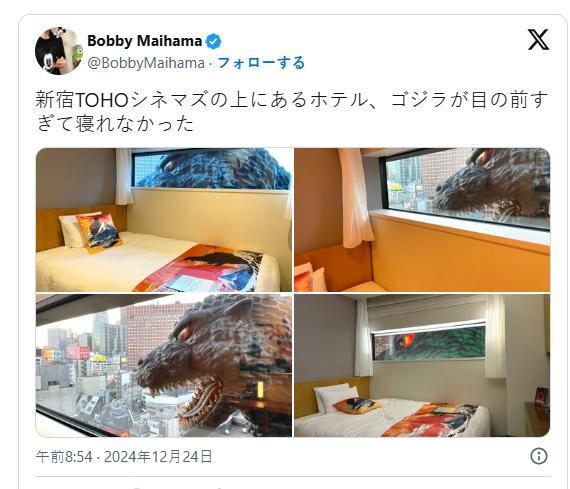View bottom-left close-up Godzilla head photo
Viewport: 570px width, 489px height.
pos(164,365)
